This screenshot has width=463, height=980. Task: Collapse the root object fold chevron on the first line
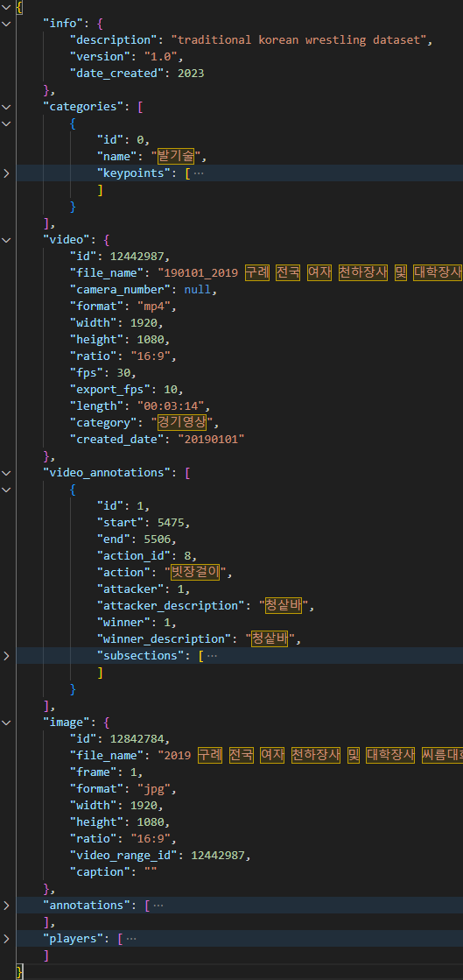click(6, 6)
